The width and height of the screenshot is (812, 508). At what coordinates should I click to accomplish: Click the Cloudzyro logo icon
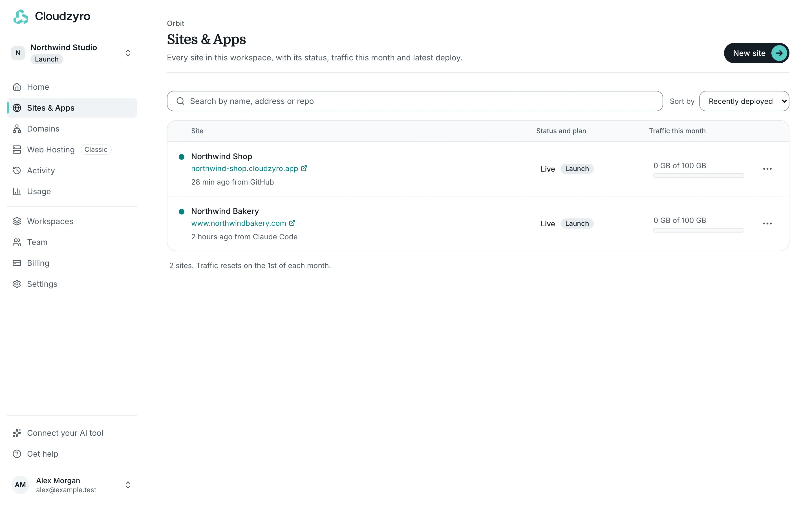pos(21,16)
